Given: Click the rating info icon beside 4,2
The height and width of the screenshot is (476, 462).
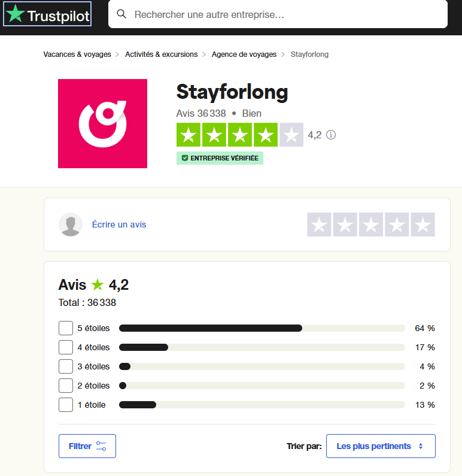Looking at the screenshot, I should 331,135.
